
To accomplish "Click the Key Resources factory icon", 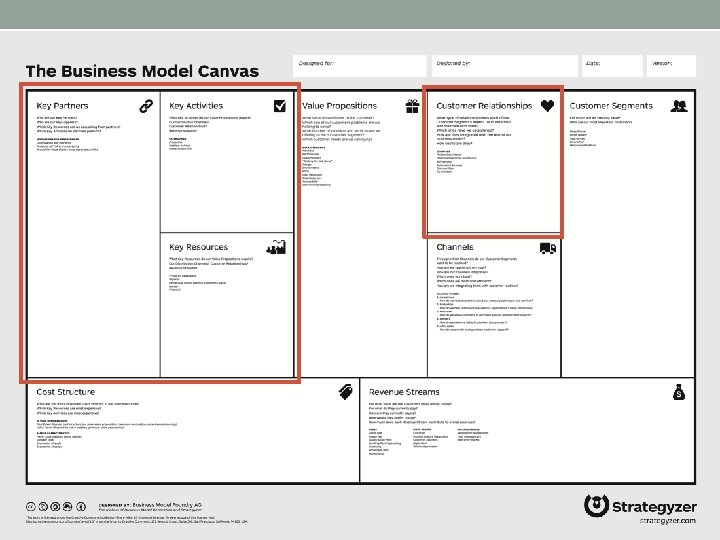I will [276, 247].
